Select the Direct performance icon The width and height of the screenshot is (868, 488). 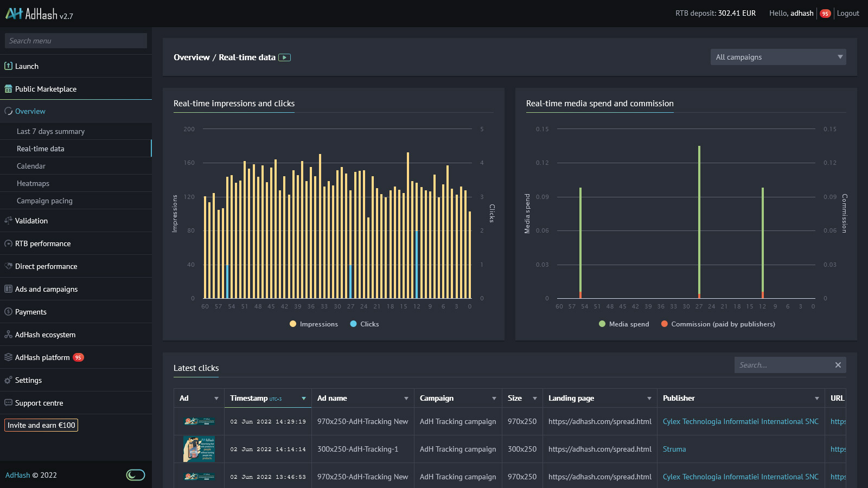point(8,266)
